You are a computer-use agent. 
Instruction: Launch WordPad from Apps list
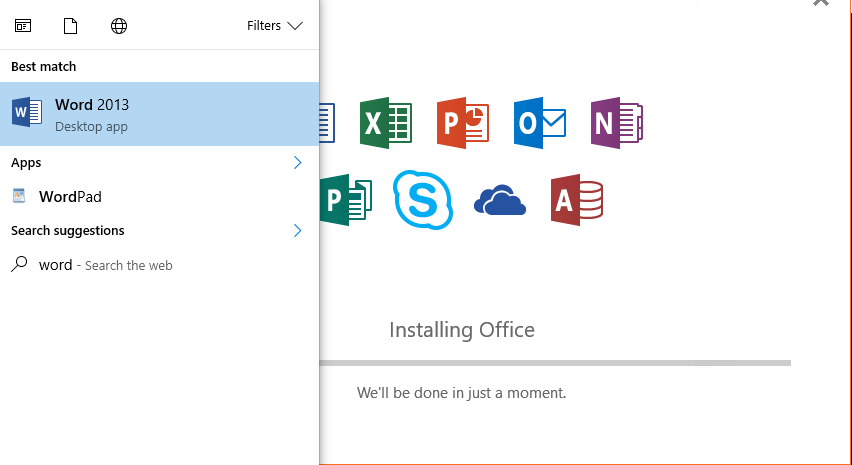coord(159,197)
